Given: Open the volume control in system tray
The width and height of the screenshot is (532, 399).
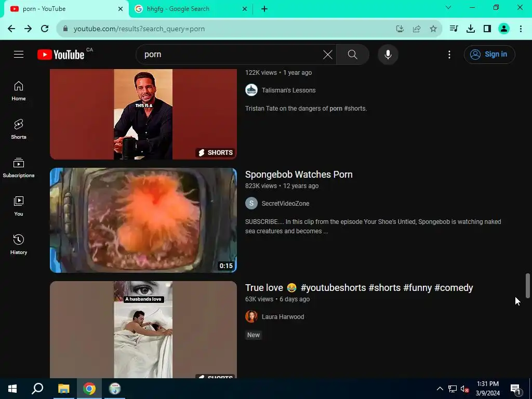Looking at the screenshot, I should tap(465, 389).
